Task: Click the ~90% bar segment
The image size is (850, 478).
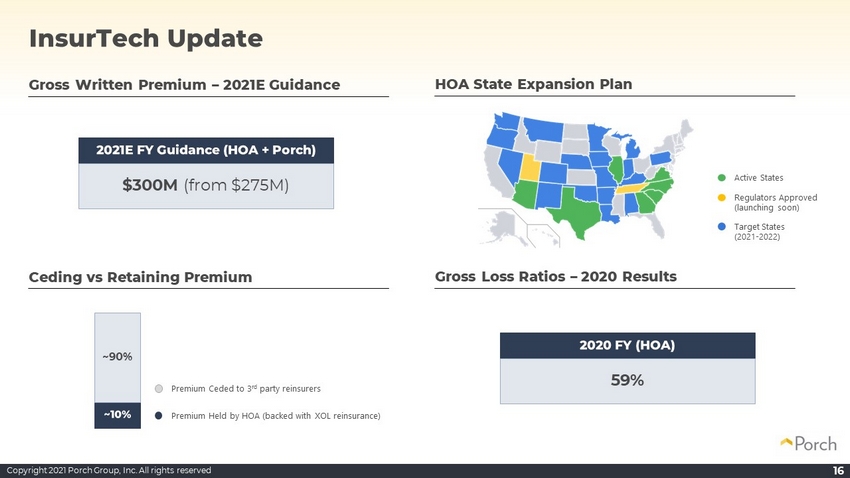Action: pos(118,358)
